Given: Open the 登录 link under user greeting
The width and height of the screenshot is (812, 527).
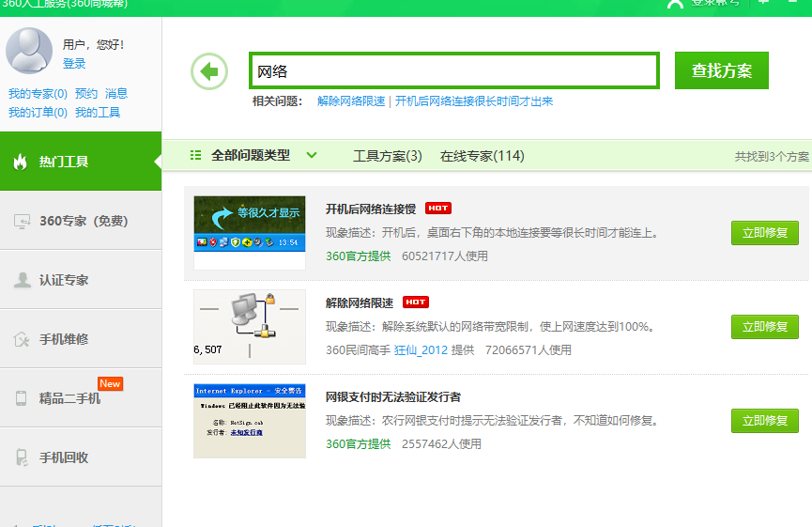Looking at the screenshot, I should point(74,64).
